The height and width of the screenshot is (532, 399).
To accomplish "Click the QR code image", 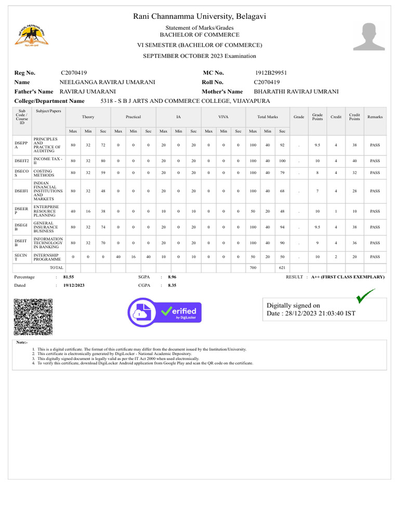I will pos(33,317).
